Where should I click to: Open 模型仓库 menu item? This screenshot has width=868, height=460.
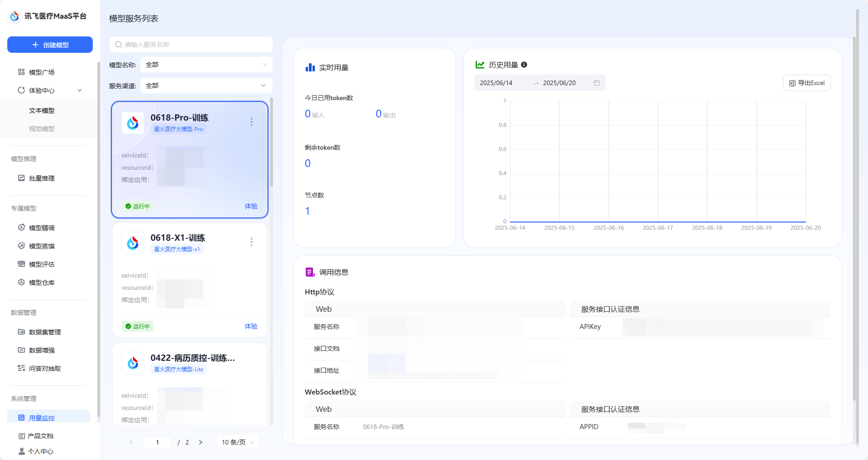pyautogui.click(x=41, y=283)
